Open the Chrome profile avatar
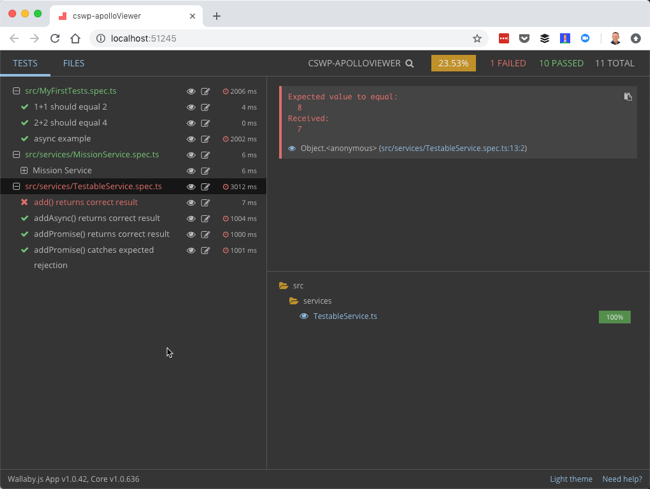650x489 pixels. (615, 39)
